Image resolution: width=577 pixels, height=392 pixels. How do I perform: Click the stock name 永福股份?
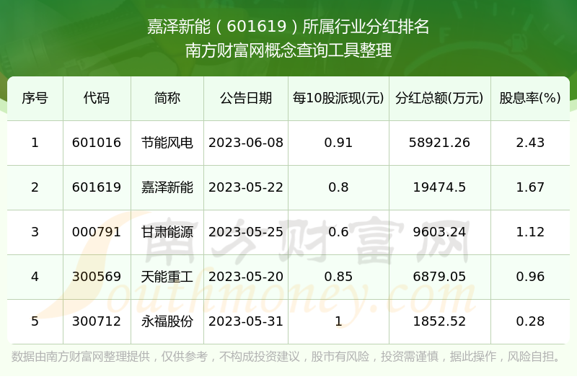pos(167,321)
